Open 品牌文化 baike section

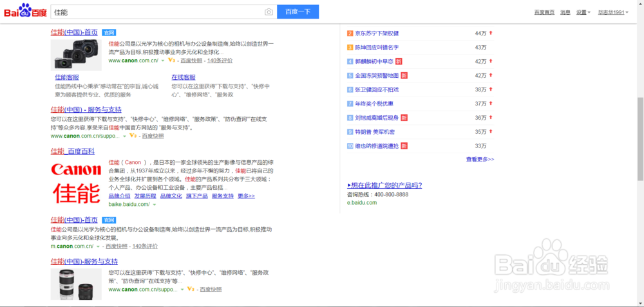[x=171, y=196]
